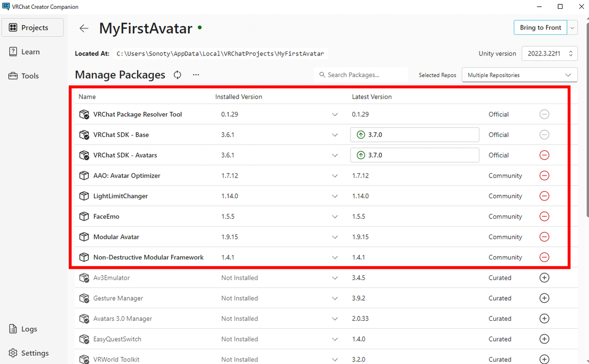The image size is (589, 364).
Task: Click the Installed Version column header
Action: click(x=239, y=97)
